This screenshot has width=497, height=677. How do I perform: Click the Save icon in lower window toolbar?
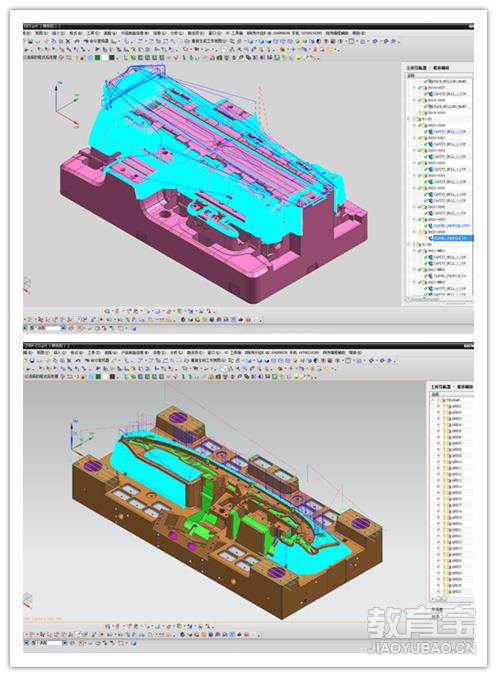tap(30, 361)
